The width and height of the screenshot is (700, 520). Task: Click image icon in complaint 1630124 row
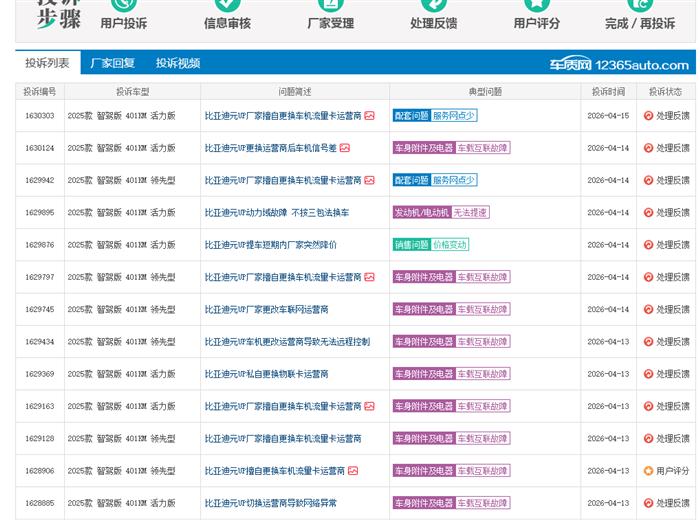tap(345, 148)
